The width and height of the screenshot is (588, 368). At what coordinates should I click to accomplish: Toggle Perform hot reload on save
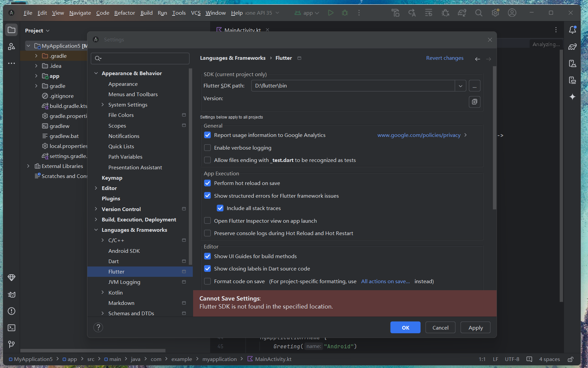(x=207, y=183)
